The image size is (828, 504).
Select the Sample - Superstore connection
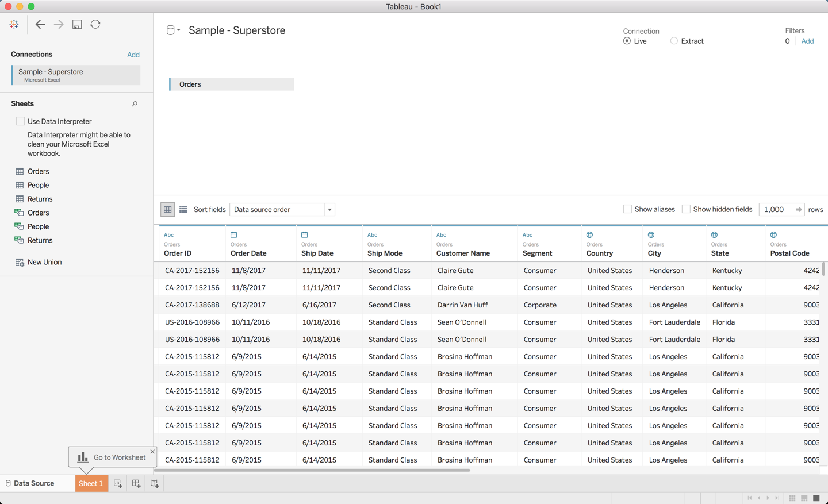(x=75, y=75)
